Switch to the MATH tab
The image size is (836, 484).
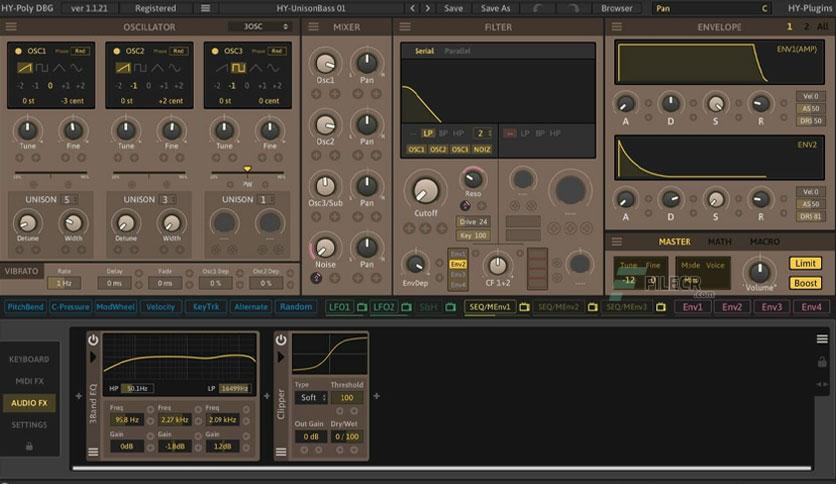pos(719,241)
